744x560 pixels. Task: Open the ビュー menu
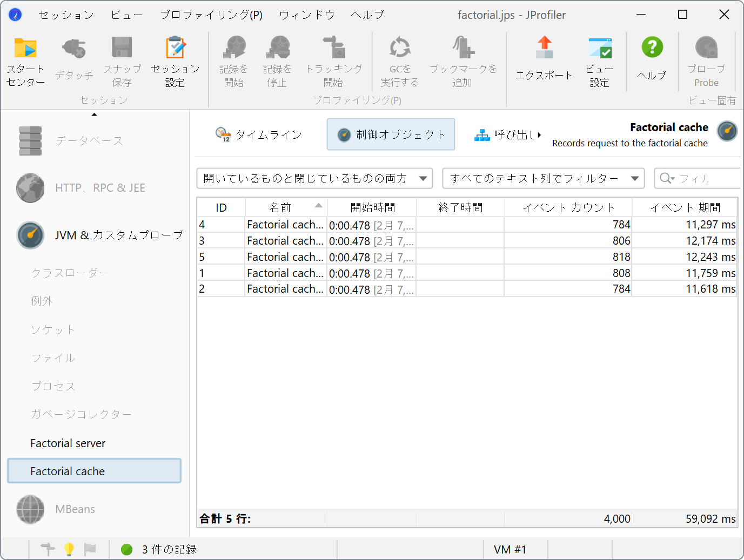127,15
